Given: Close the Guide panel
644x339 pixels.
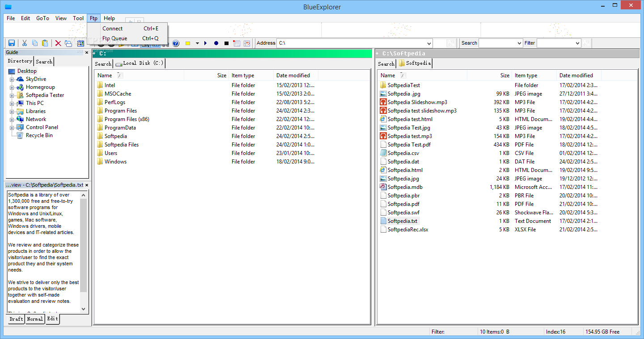Looking at the screenshot, I should [x=87, y=52].
